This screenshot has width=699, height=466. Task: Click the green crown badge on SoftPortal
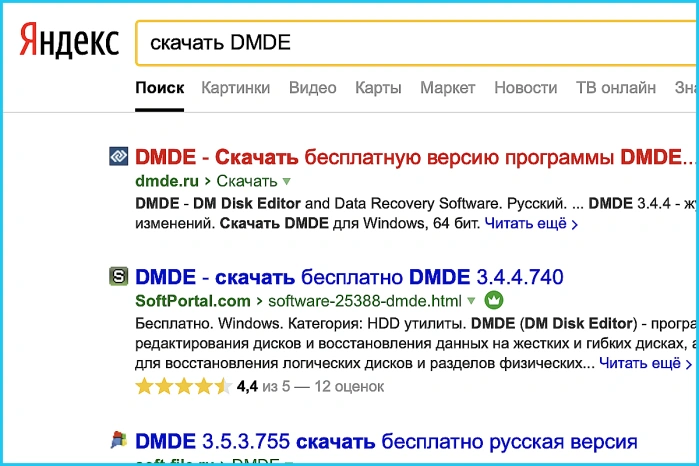493,300
